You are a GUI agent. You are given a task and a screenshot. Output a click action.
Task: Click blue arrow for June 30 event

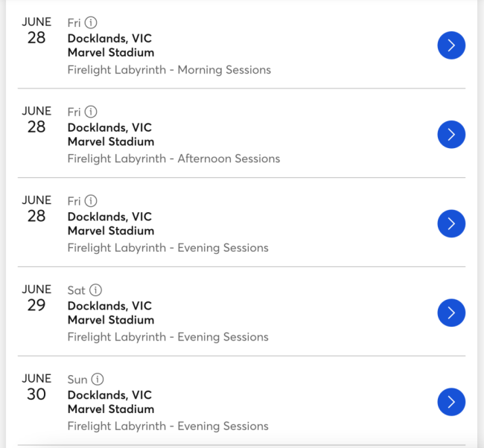coord(451,402)
